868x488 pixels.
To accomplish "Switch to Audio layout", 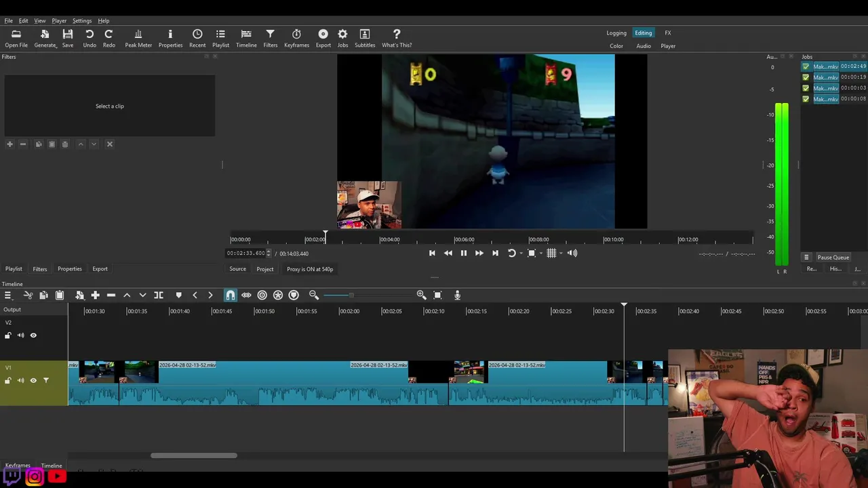I will pyautogui.click(x=644, y=46).
